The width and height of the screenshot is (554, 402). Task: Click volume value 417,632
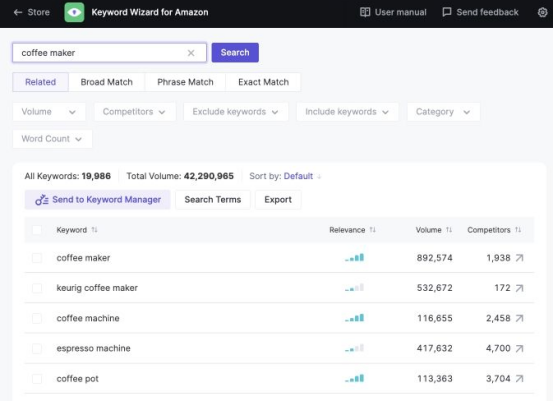pos(435,349)
